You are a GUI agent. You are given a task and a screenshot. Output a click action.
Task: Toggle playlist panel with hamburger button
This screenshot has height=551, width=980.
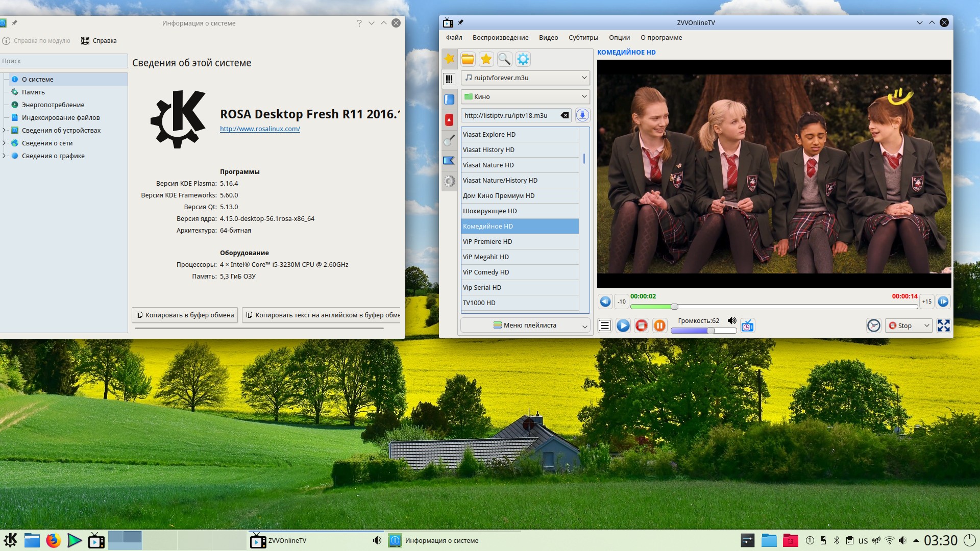click(x=605, y=325)
